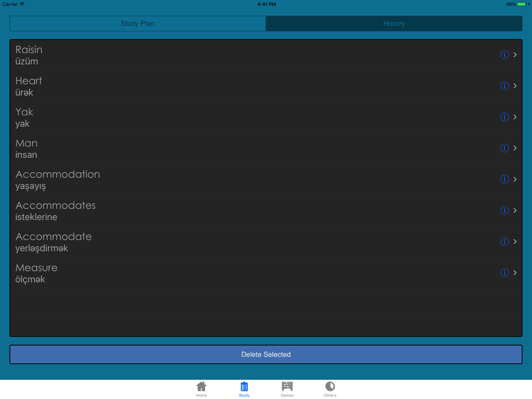Switch to the History tab

click(394, 24)
